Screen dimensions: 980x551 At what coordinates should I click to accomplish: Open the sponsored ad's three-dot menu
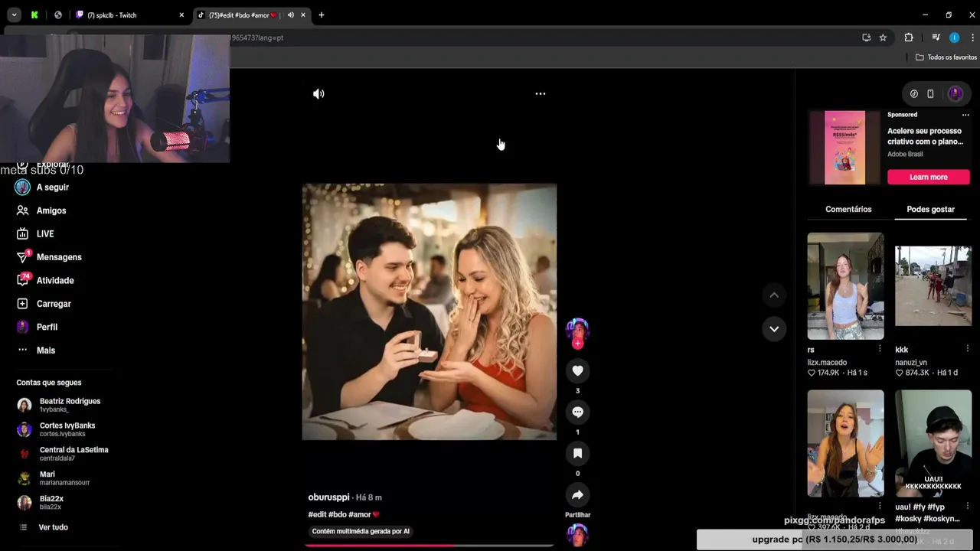pyautogui.click(x=965, y=115)
